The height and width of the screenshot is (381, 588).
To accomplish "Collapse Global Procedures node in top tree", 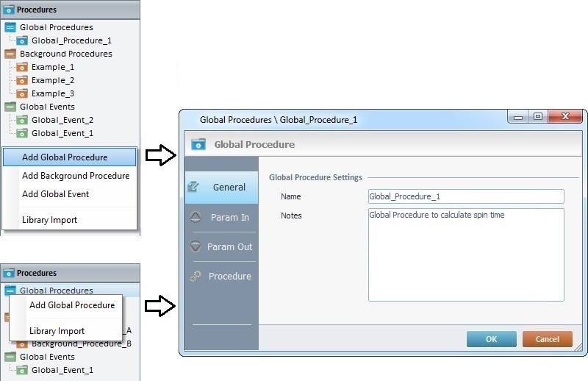I will coord(10,27).
